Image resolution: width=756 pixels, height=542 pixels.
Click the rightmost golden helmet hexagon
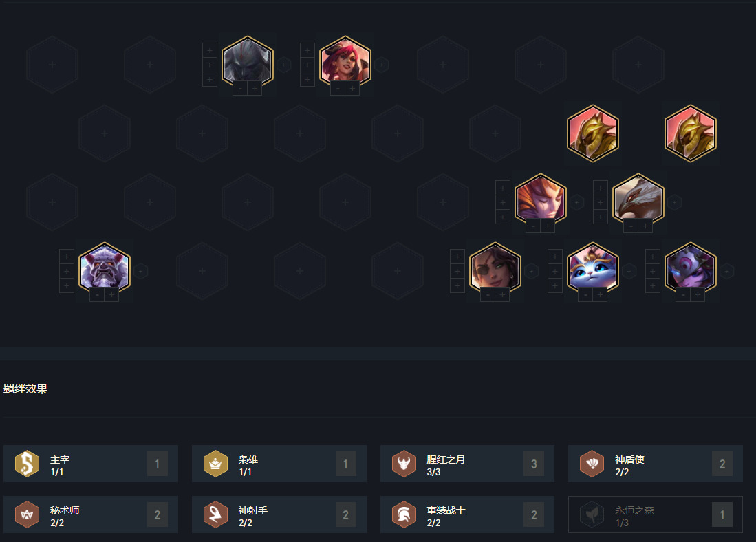point(691,133)
